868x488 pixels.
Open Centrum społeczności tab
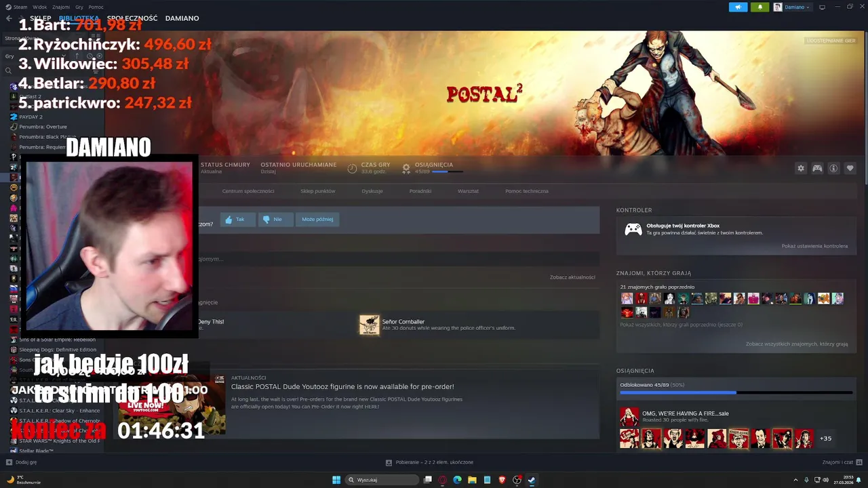(248, 191)
